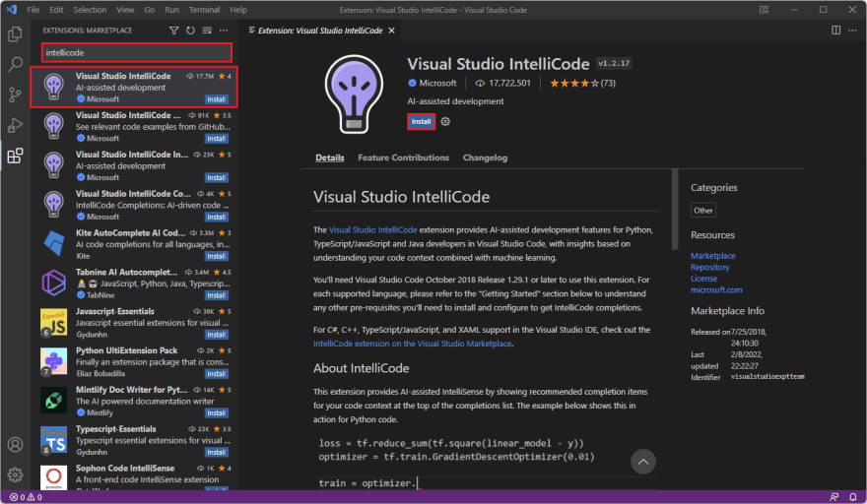
Task: Open the Marketplace resource link
Action: click(x=712, y=256)
